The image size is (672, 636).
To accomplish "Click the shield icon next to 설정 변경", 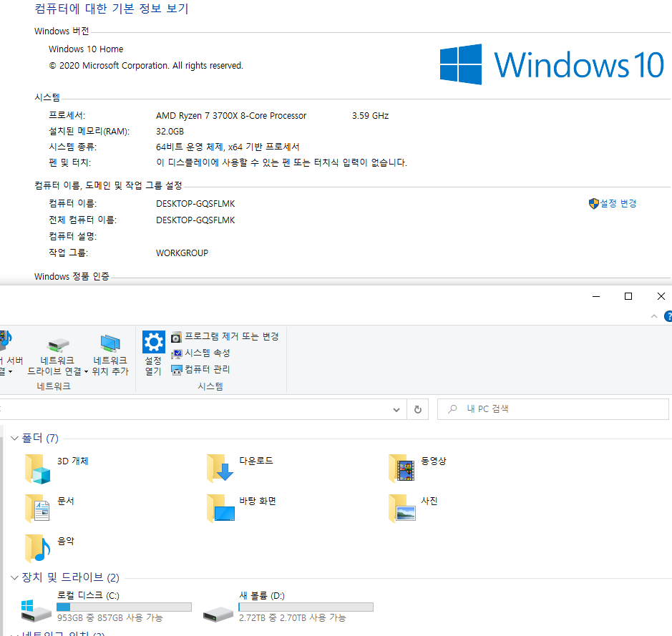I will pos(593,203).
